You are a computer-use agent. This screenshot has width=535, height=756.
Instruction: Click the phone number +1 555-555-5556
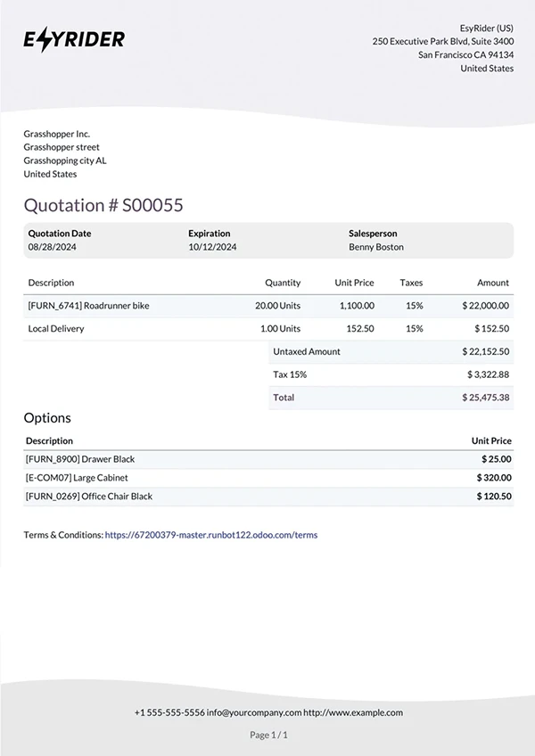tap(169, 712)
